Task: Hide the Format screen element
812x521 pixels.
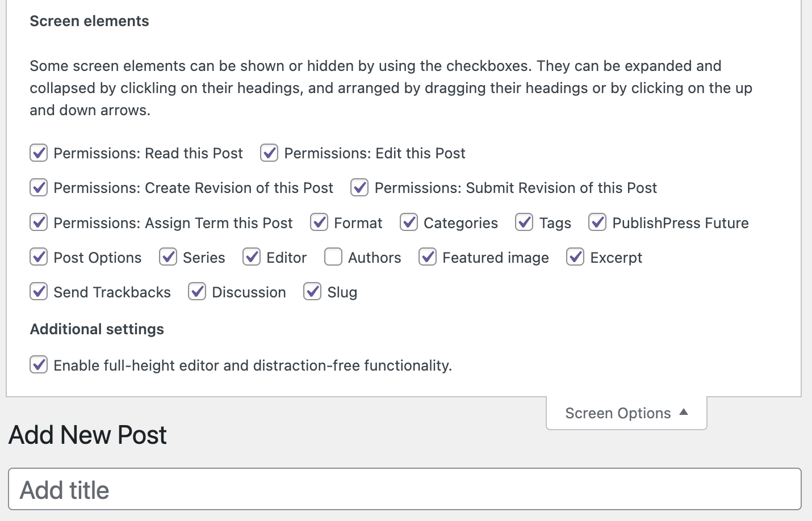Action: point(319,223)
